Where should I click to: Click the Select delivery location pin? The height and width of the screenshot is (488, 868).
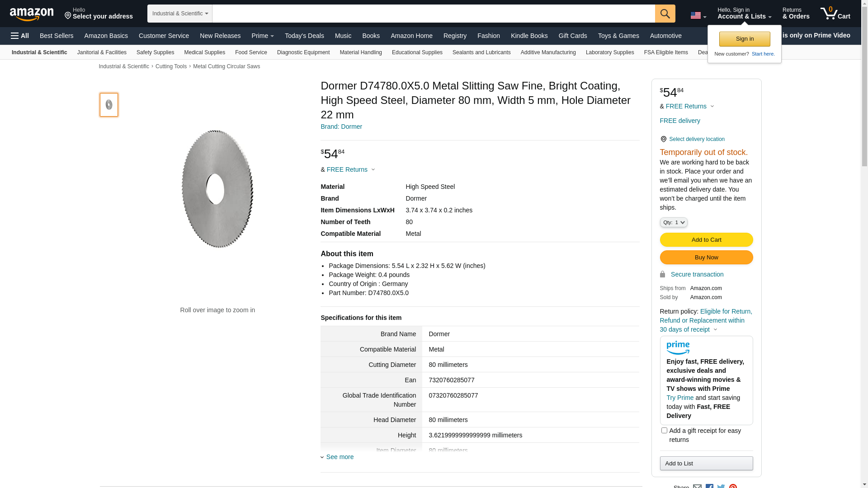coord(663,139)
